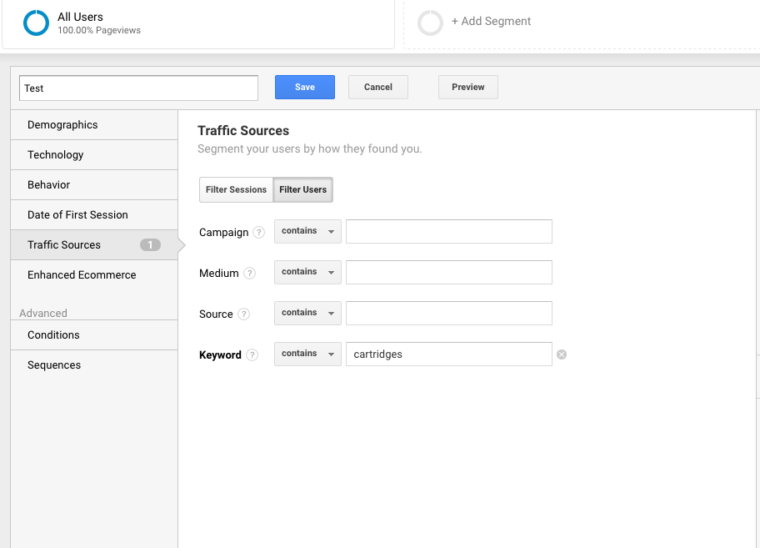The height and width of the screenshot is (548, 760).
Task: Click the Traffic Sources count badge
Action: pyautogui.click(x=150, y=245)
